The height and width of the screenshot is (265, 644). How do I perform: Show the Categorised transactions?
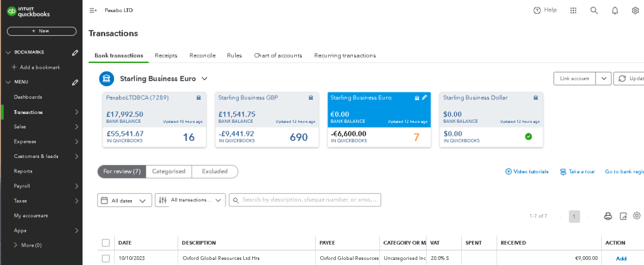169,171
